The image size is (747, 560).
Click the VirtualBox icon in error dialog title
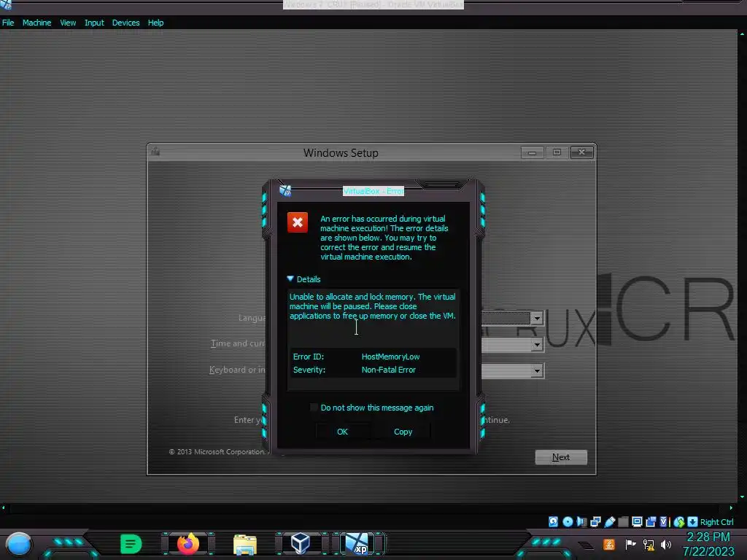coord(285,190)
